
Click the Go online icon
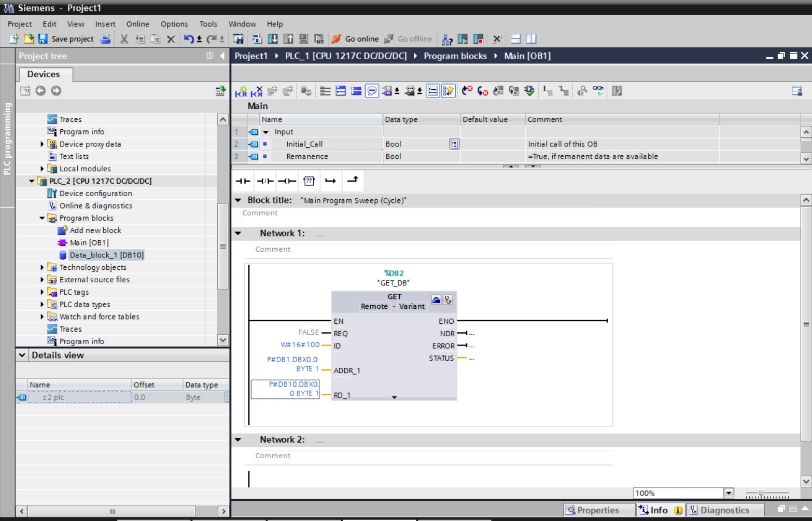coord(337,39)
